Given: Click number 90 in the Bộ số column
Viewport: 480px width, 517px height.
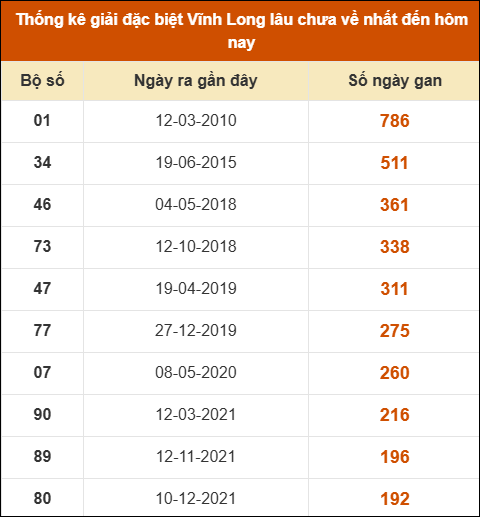Looking at the screenshot, I should pos(42,414).
